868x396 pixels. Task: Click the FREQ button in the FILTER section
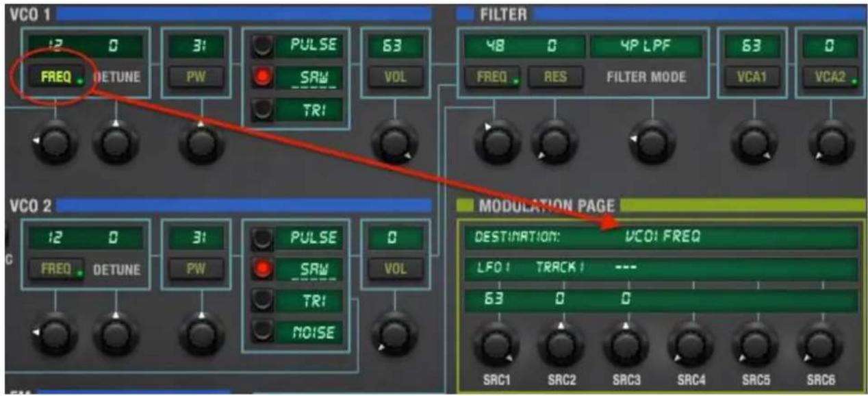pos(493,77)
